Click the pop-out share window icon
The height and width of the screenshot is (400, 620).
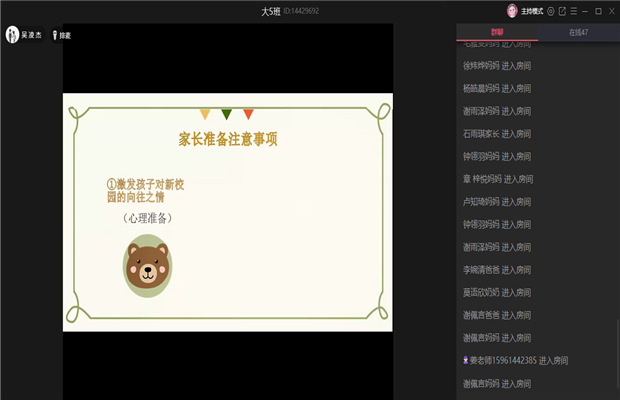pyautogui.click(x=562, y=11)
